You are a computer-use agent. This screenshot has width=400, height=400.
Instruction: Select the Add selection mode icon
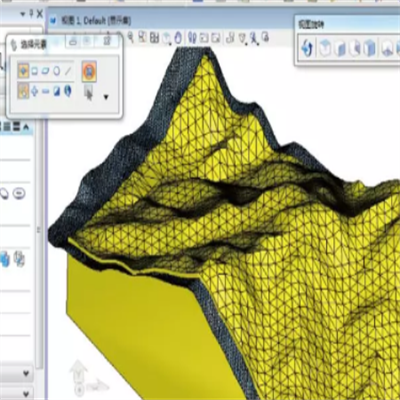(x=34, y=91)
